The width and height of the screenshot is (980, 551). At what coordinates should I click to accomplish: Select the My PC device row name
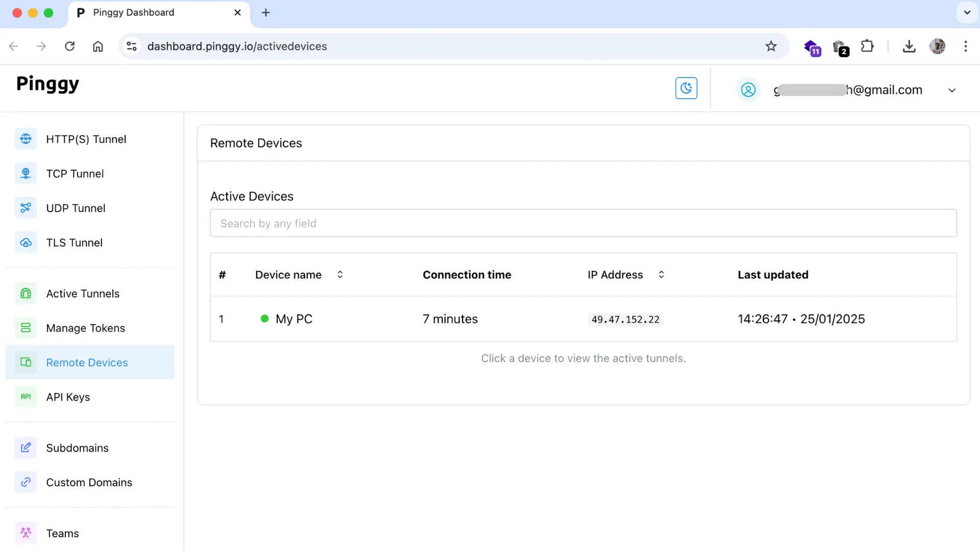click(294, 319)
